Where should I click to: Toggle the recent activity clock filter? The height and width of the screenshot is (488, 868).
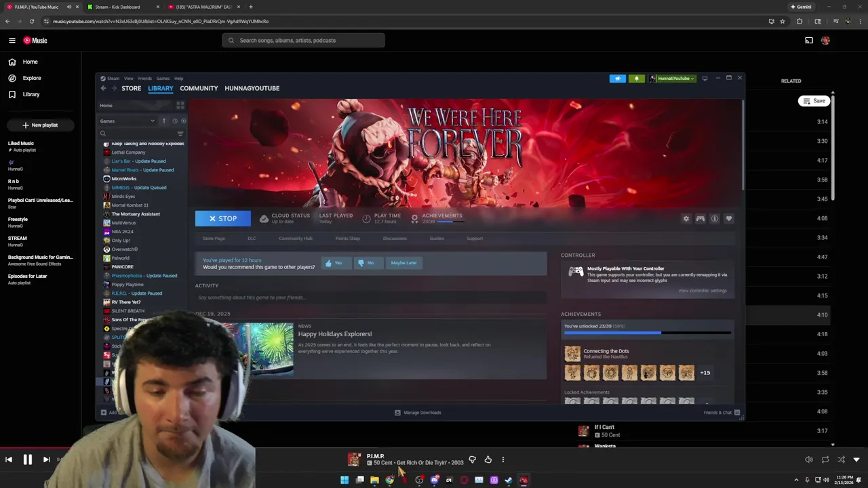174,121
